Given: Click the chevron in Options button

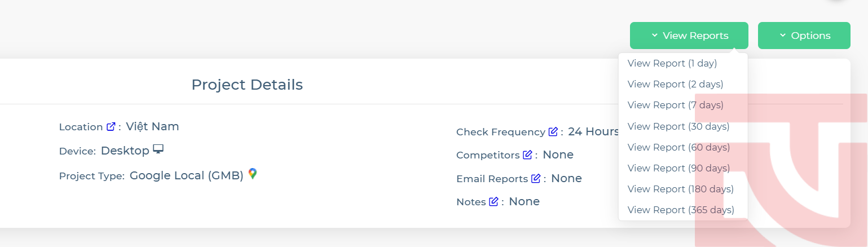Looking at the screenshot, I should (x=783, y=36).
